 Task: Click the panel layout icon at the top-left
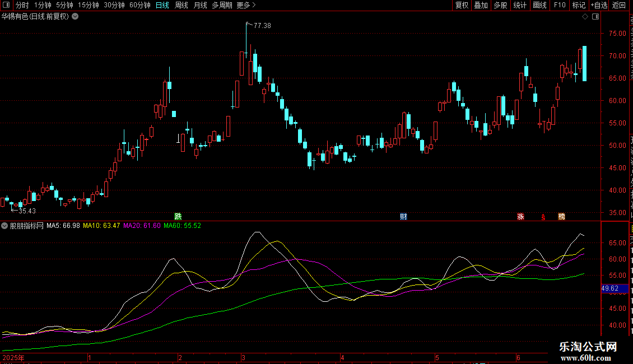coord(6,5)
